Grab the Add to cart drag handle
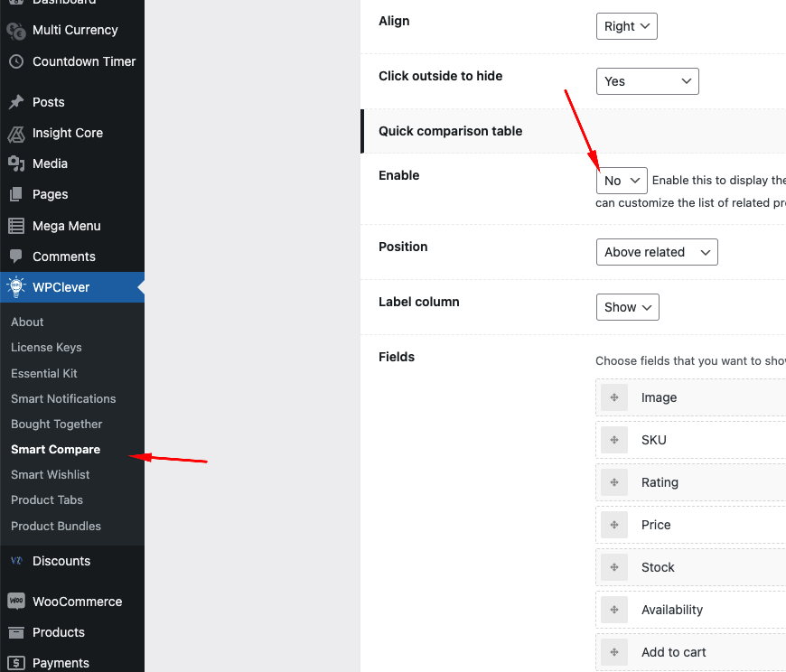This screenshot has height=672, width=786. tap(614, 652)
